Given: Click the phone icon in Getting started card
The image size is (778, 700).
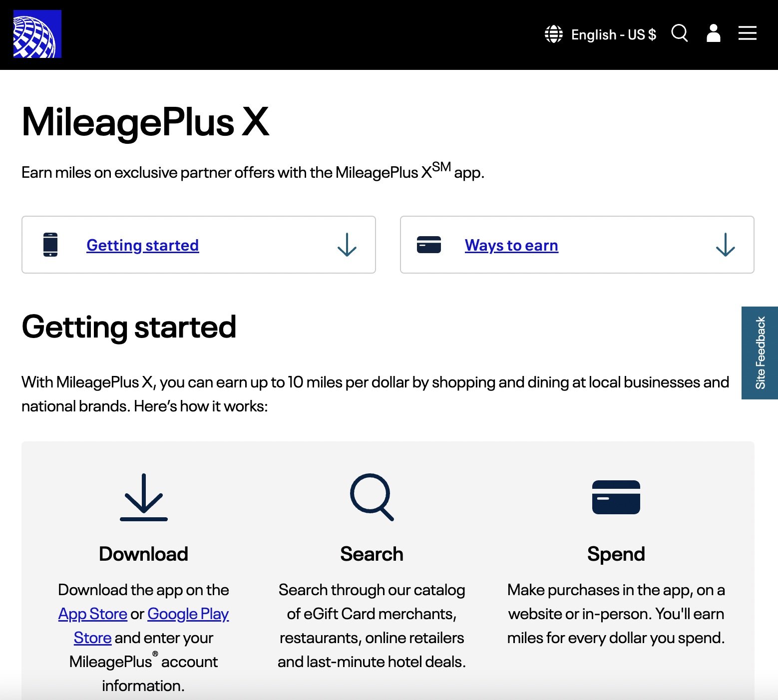Looking at the screenshot, I should click(50, 245).
